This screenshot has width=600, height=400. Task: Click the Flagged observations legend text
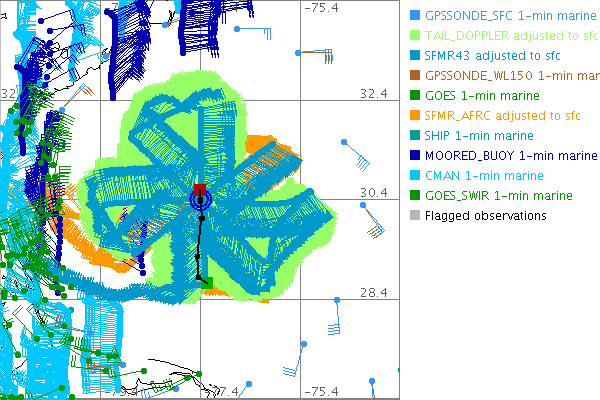(485, 215)
